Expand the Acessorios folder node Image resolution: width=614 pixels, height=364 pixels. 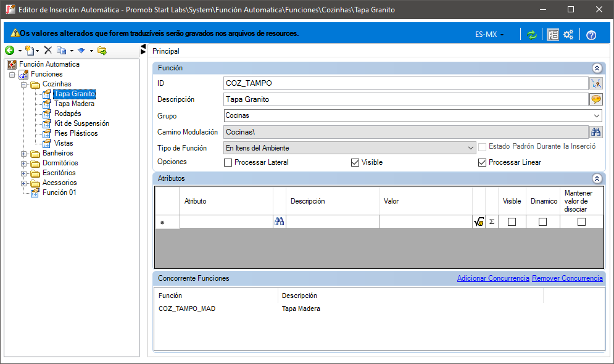click(x=24, y=183)
